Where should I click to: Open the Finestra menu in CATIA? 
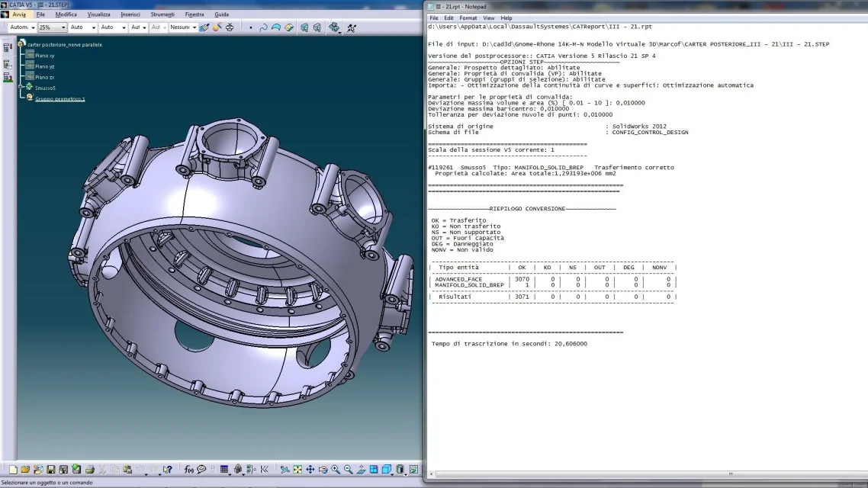tap(194, 14)
